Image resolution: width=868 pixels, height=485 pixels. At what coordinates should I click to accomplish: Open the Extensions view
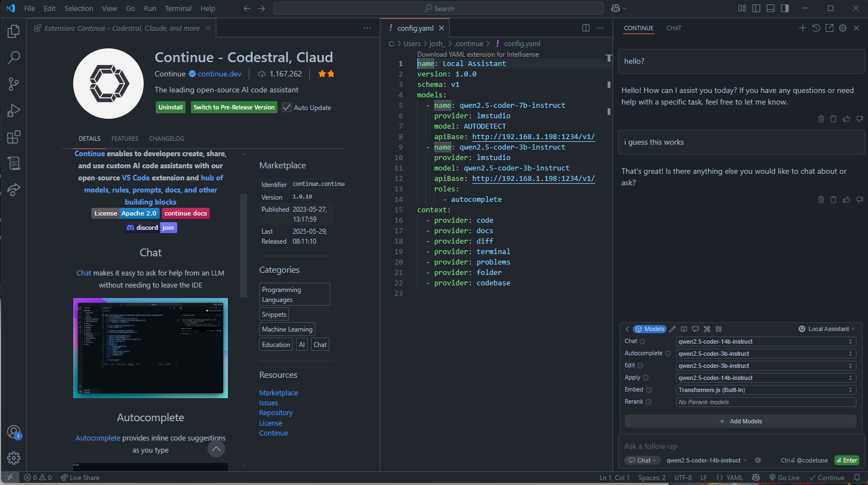(14, 137)
